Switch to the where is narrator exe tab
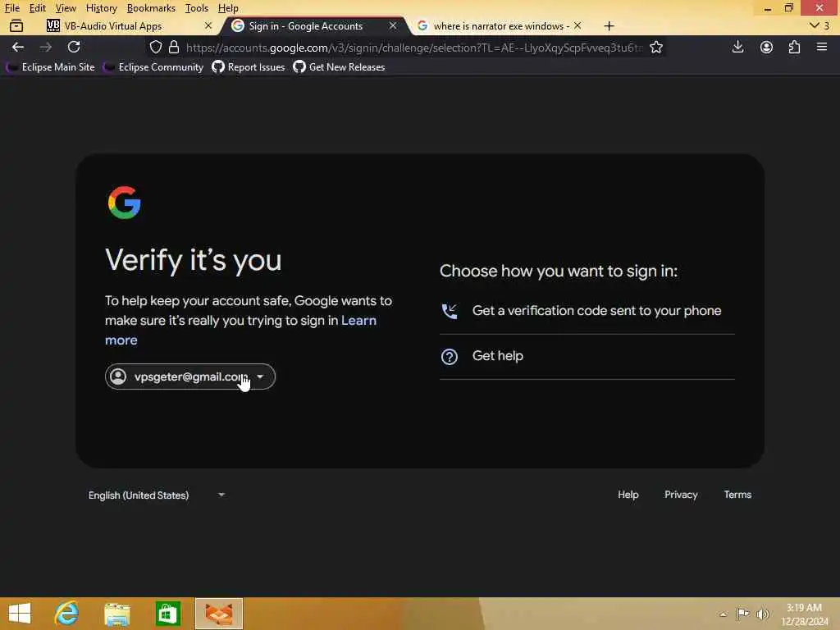Screen dimensions: 840x630 coord(500,25)
